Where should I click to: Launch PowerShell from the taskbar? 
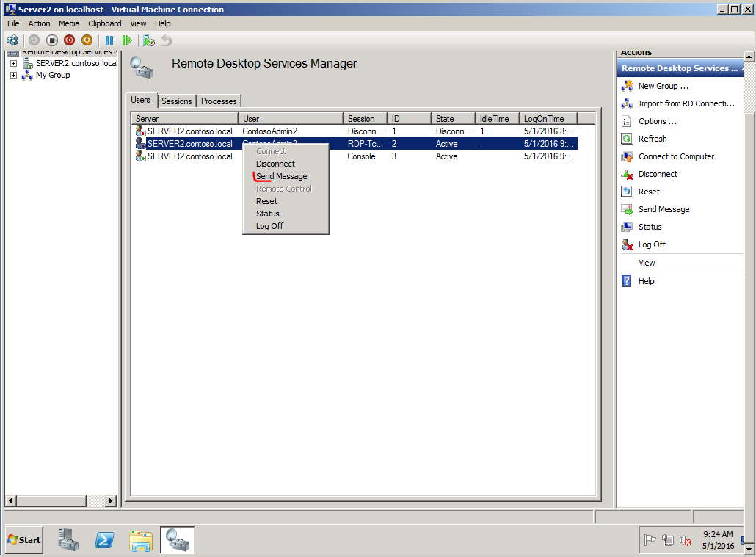click(104, 539)
